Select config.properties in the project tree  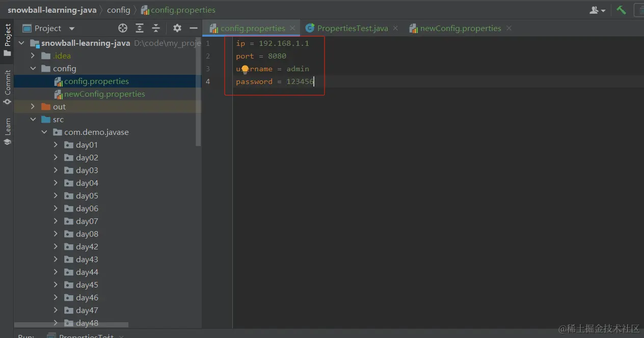[x=108, y=81]
